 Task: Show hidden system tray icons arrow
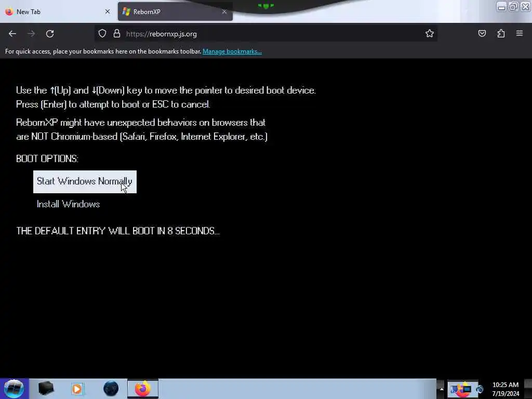442,389
